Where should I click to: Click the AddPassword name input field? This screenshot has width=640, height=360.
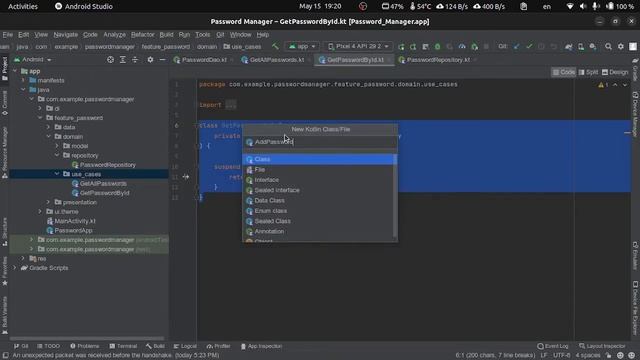pyautogui.click(x=320, y=142)
